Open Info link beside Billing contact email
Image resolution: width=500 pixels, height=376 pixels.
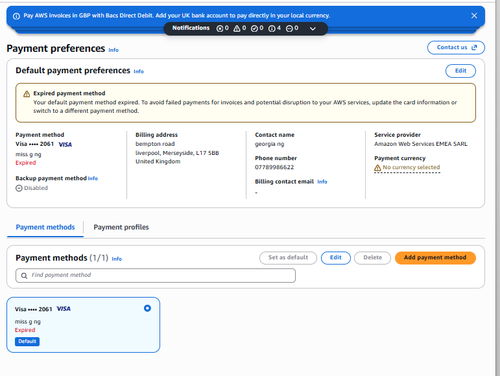pos(322,182)
